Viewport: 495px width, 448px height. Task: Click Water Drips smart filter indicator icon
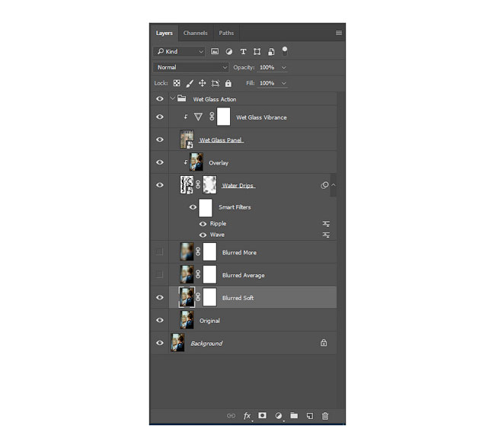point(324,185)
